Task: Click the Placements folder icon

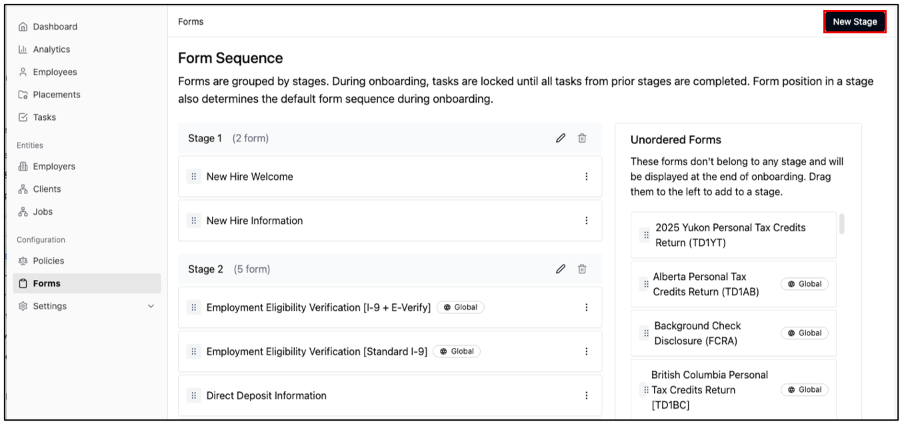Action: tap(23, 95)
